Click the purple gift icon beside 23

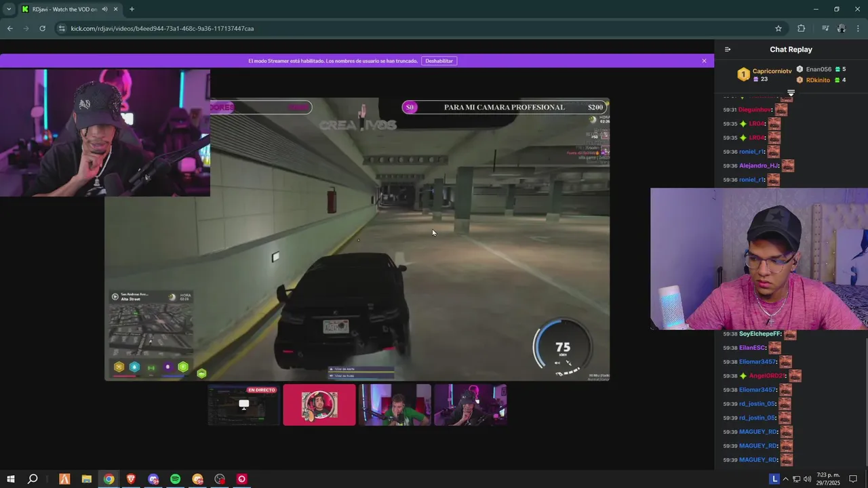[x=756, y=79]
